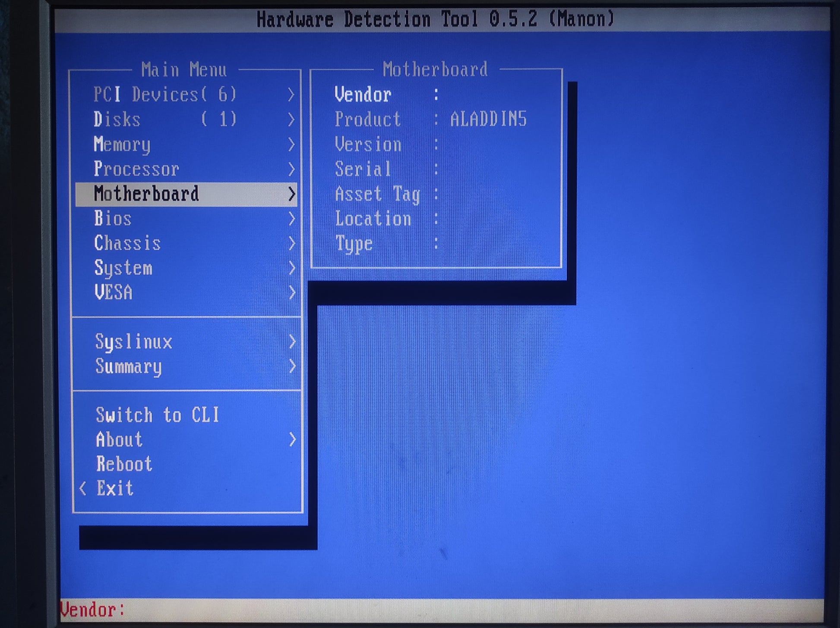Open the Syslinux menu entry
Viewport: 840px width, 628px height.
(x=134, y=342)
